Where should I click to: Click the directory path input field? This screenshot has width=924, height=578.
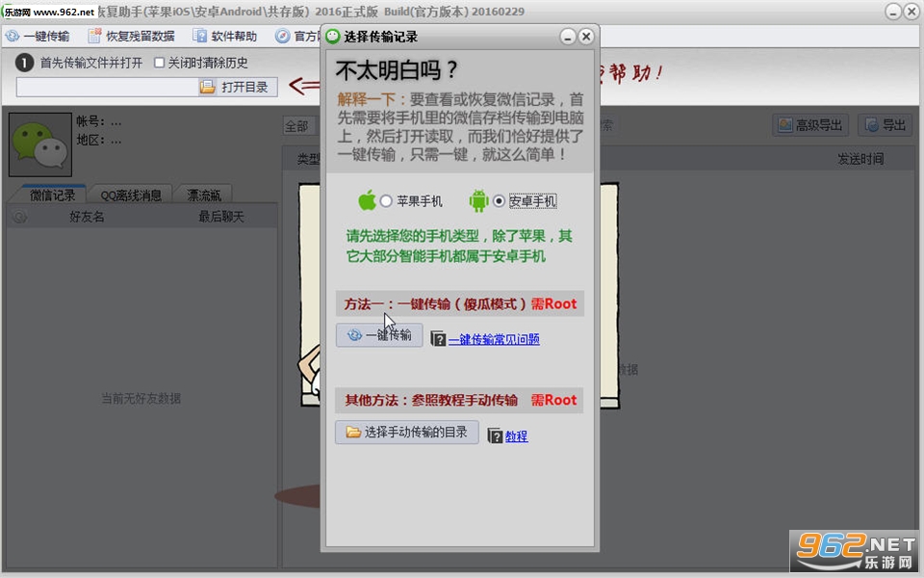pos(107,88)
